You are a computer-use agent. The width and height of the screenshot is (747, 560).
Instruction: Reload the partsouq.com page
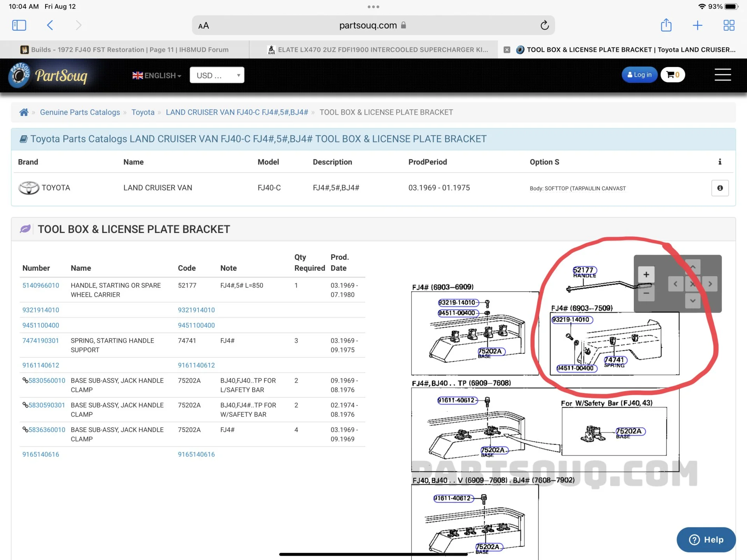click(x=544, y=25)
